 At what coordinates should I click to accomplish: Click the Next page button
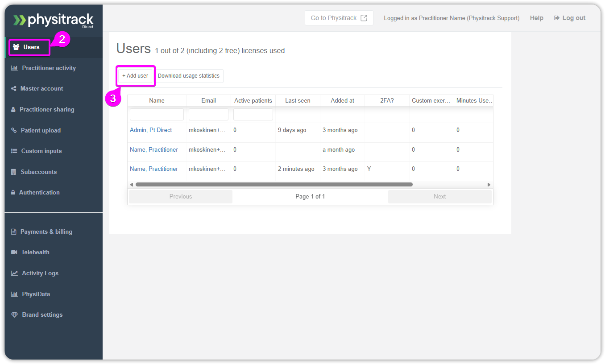tap(440, 197)
